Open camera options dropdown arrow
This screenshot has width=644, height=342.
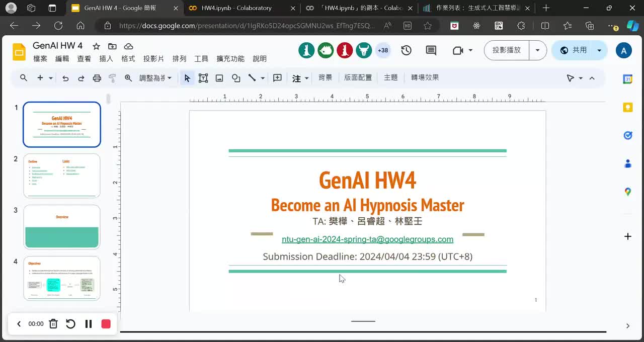470,50
